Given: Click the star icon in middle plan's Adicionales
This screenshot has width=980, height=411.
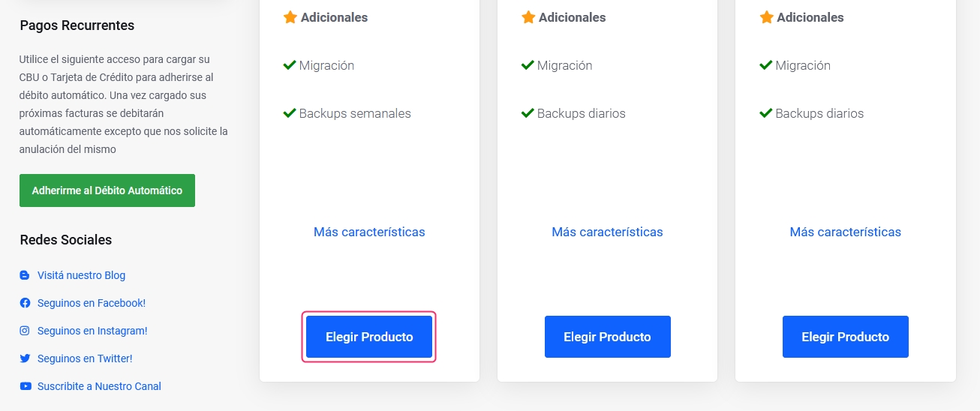Looking at the screenshot, I should pyautogui.click(x=528, y=17).
